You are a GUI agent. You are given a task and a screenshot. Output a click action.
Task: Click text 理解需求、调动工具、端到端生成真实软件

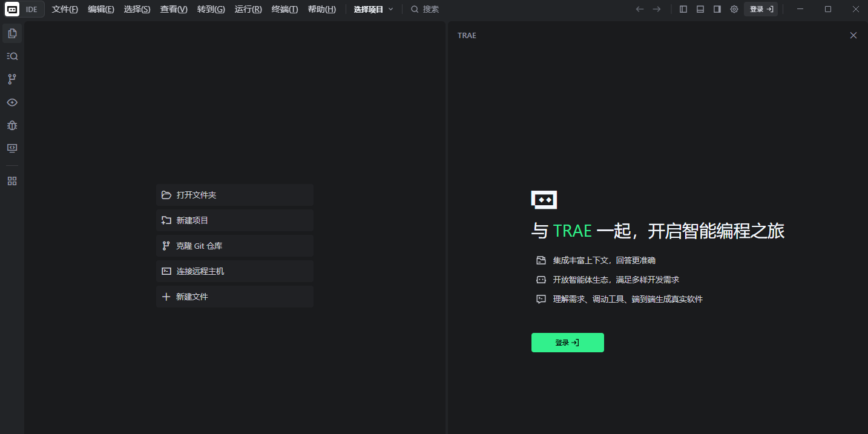pyautogui.click(x=628, y=299)
